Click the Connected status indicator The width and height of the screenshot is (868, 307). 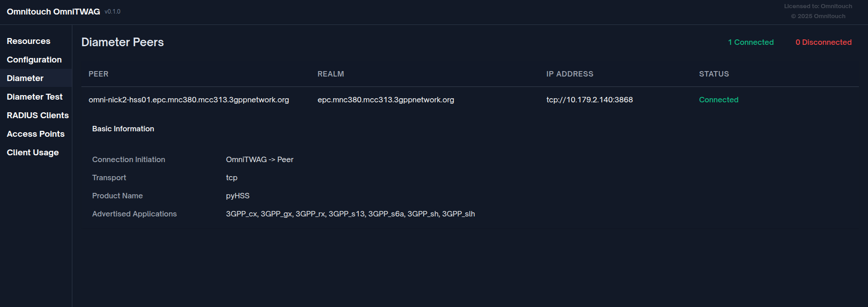pyautogui.click(x=718, y=100)
